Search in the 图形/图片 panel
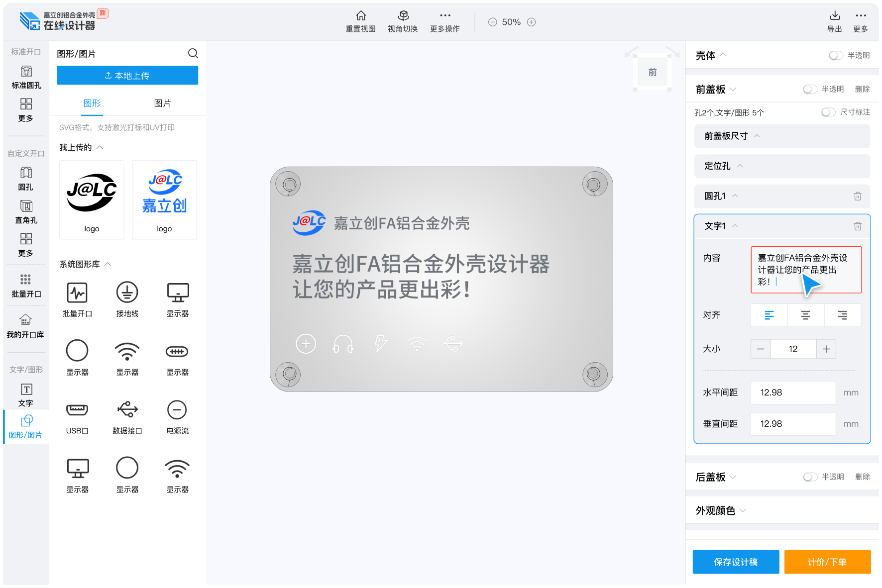 (x=193, y=53)
